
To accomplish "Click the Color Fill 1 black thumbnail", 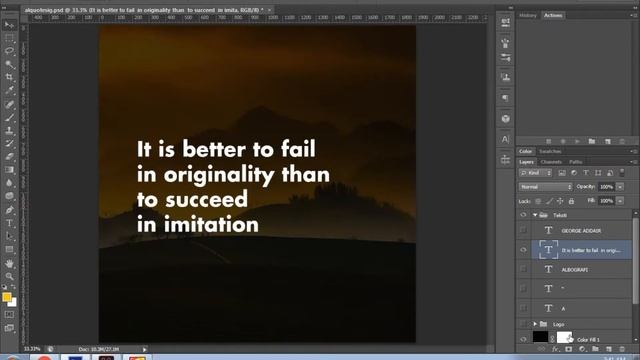I will point(540,337).
